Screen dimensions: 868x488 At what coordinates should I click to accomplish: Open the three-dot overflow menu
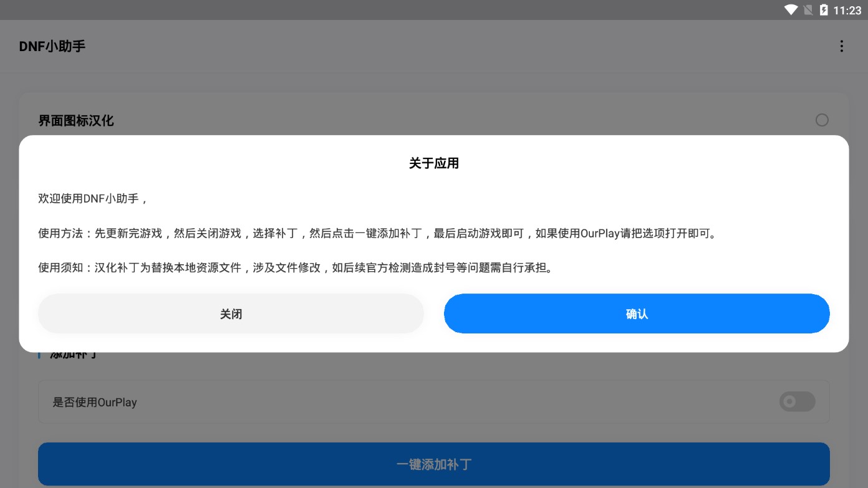841,46
